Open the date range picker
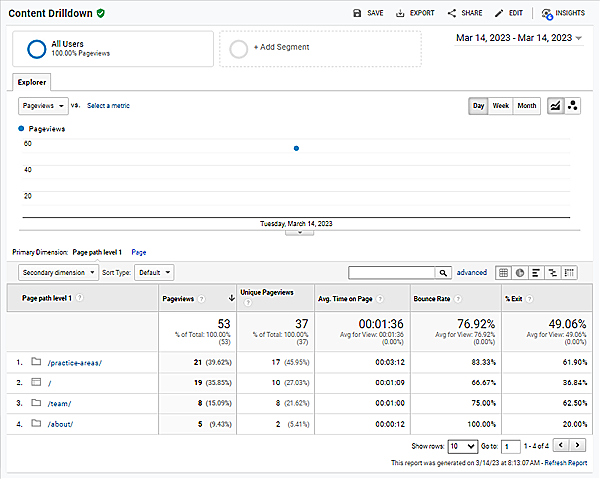The image size is (600, 479). pos(519,38)
